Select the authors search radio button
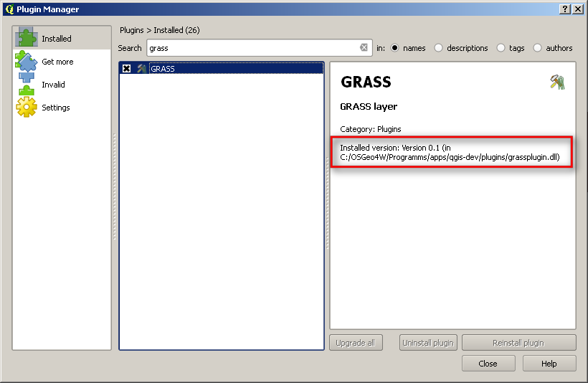The height and width of the screenshot is (383, 588). click(x=537, y=48)
